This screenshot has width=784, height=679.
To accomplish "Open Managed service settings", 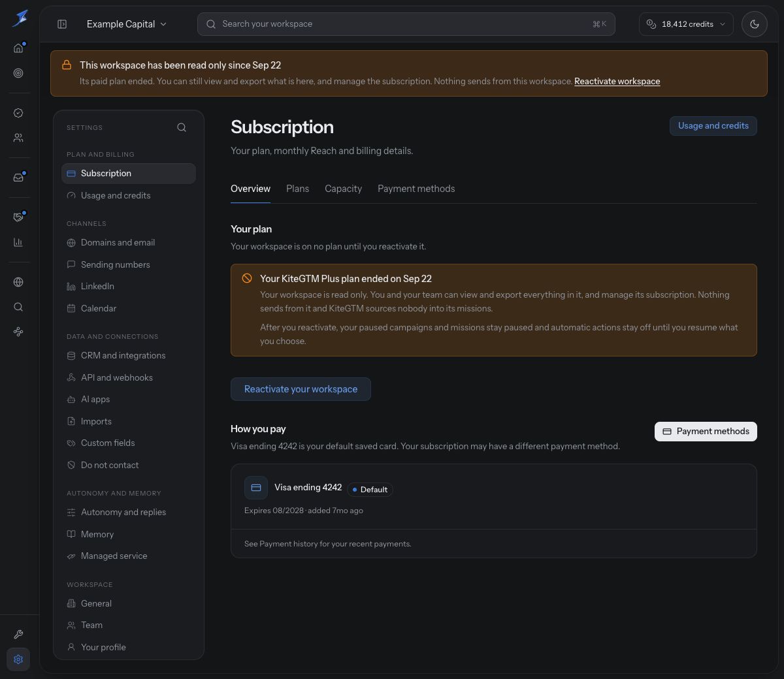I will point(129,556).
